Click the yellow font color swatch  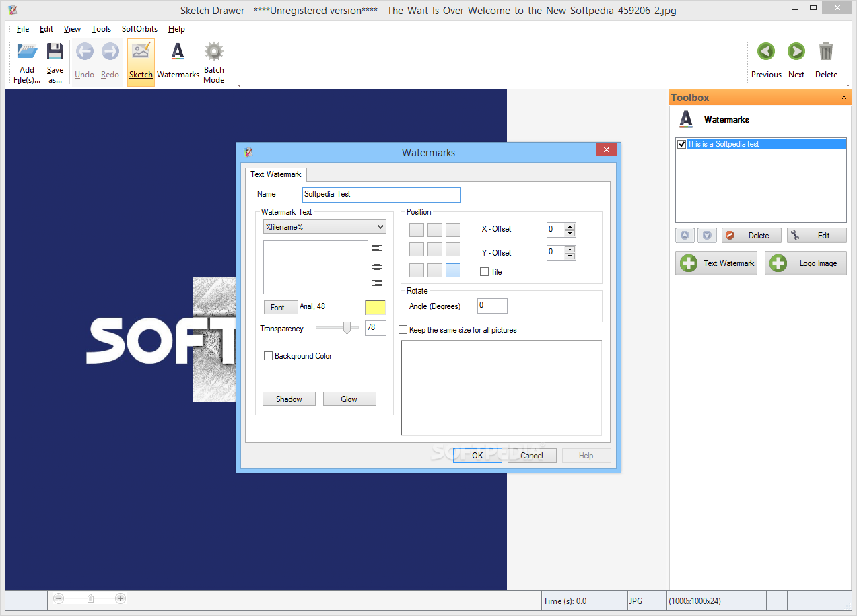pyautogui.click(x=375, y=308)
